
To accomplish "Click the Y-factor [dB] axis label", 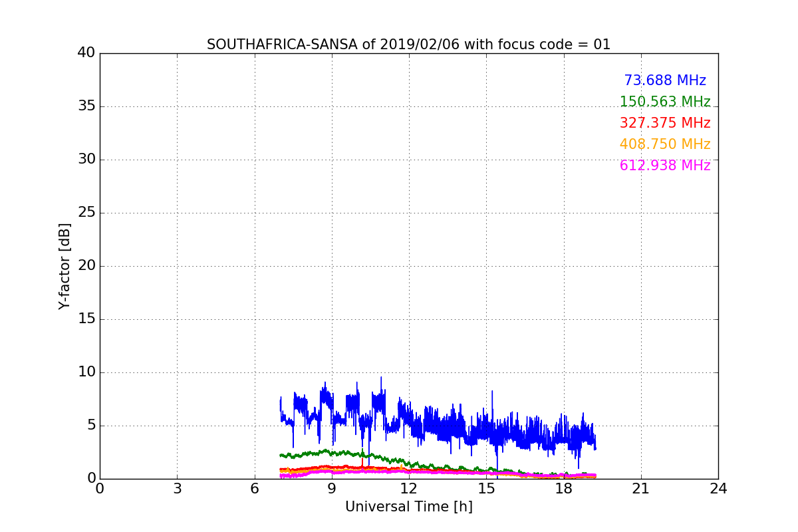I will coord(65,266).
